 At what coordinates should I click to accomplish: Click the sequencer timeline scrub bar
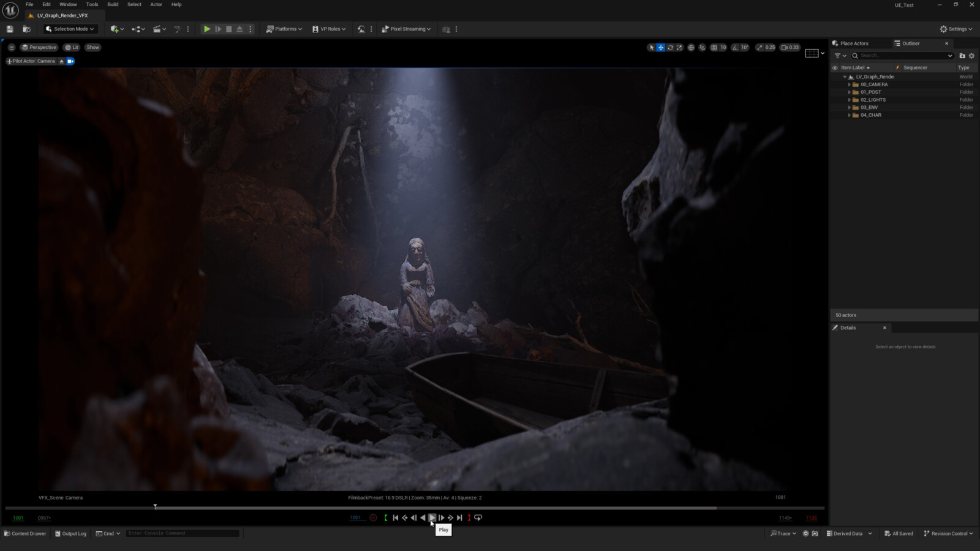(x=415, y=508)
